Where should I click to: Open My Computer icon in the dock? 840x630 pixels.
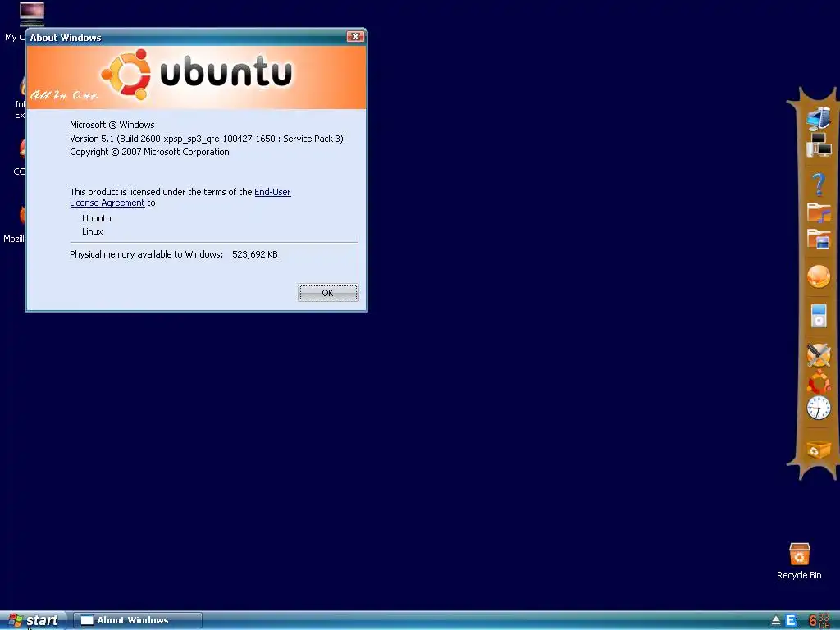[819, 118]
